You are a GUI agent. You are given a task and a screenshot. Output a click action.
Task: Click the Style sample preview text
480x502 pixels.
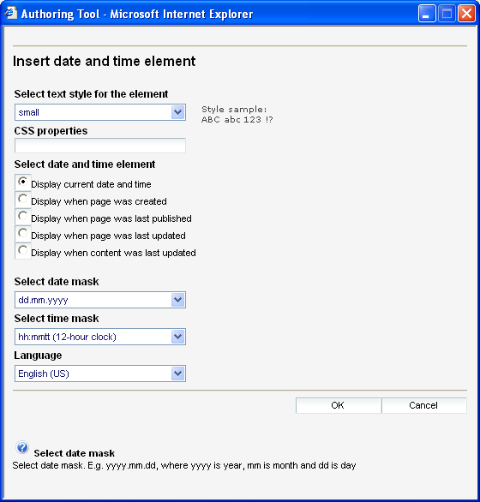pyautogui.click(x=237, y=114)
